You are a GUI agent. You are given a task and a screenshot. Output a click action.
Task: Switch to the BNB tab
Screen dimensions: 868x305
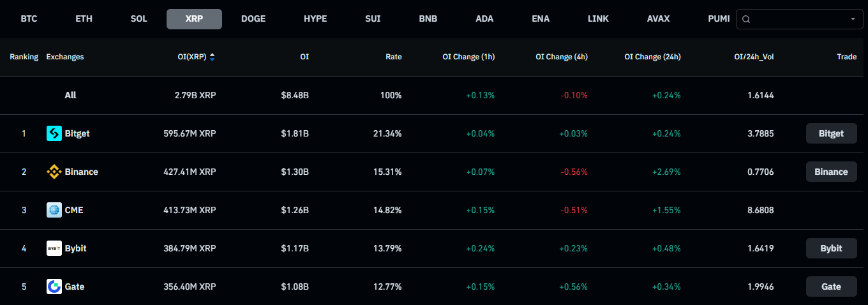point(428,19)
